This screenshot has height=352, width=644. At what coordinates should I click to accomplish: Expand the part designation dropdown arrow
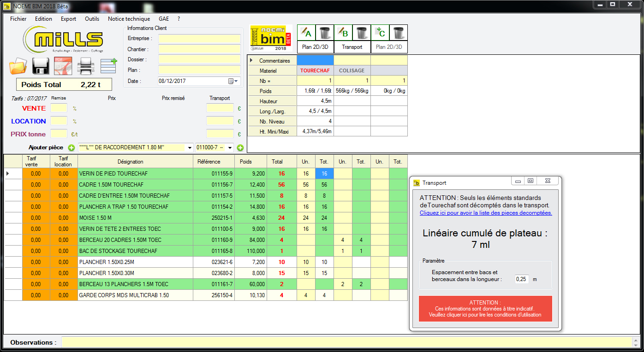click(x=189, y=148)
